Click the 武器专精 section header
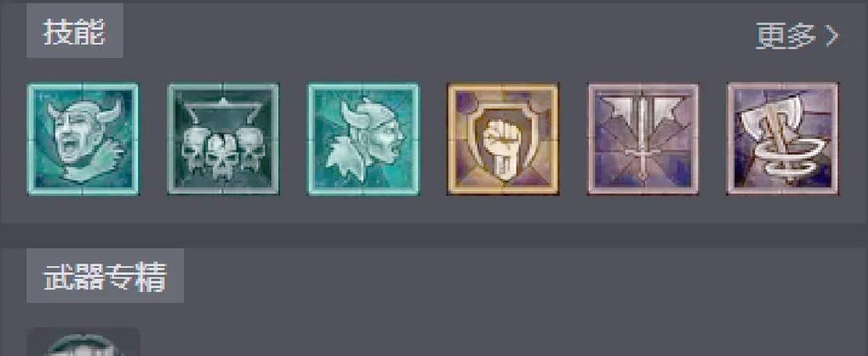The width and height of the screenshot is (868, 356). coord(105,276)
